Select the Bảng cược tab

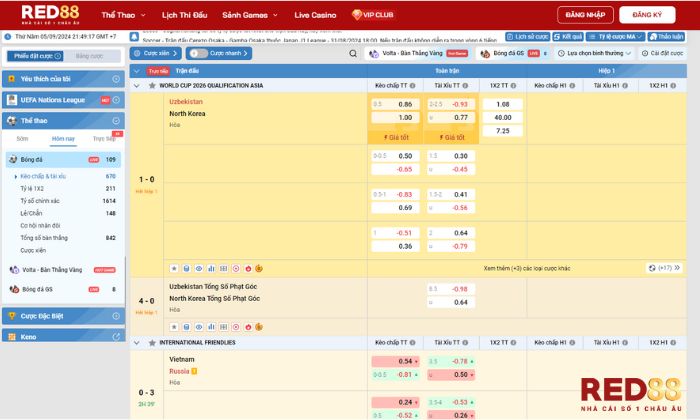coord(91,56)
